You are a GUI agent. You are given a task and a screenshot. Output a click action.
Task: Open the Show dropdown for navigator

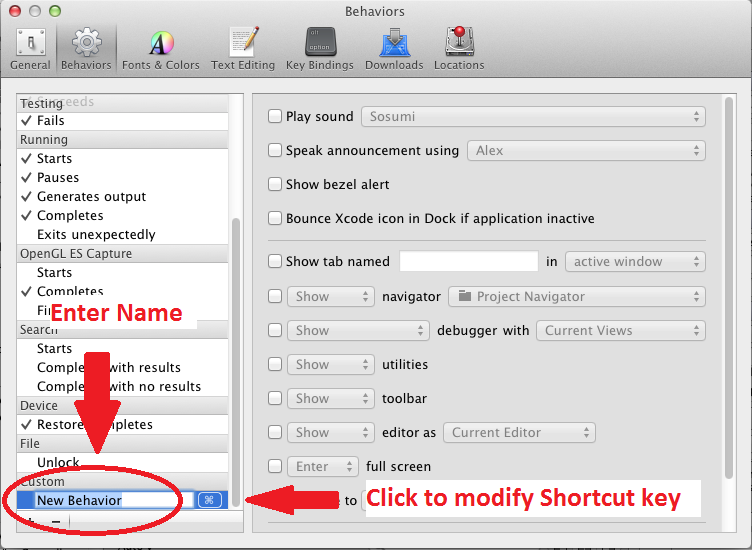tap(330, 296)
